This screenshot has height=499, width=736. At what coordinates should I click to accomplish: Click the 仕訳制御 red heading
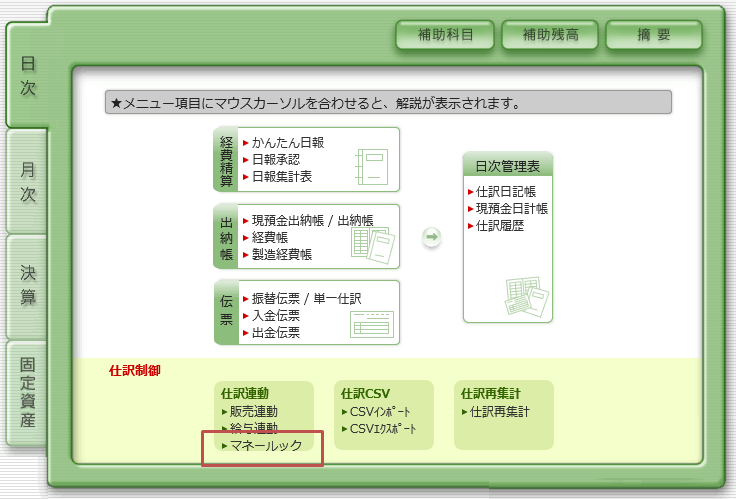(135, 370)
